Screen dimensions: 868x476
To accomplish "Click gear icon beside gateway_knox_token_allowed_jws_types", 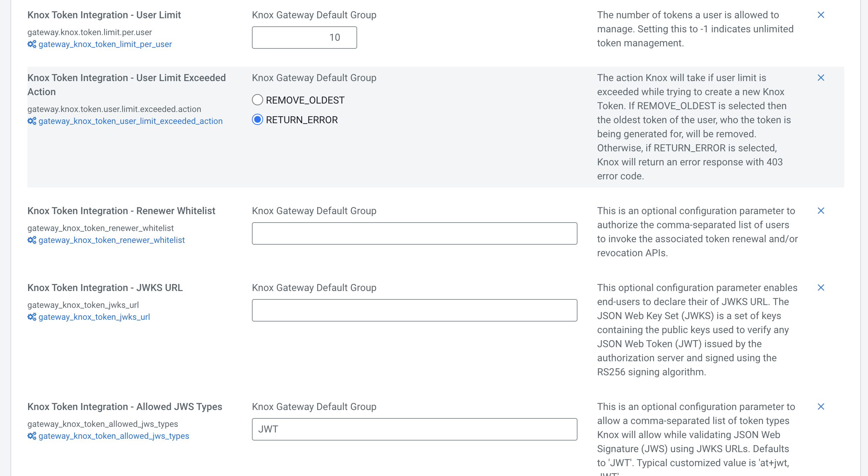I will tap(32, 436).
